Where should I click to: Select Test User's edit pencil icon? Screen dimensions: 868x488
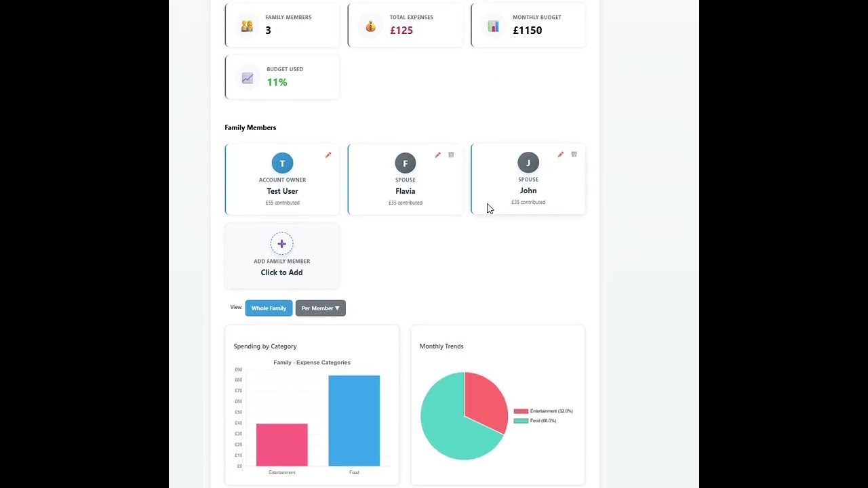click(x=328, y=155)
